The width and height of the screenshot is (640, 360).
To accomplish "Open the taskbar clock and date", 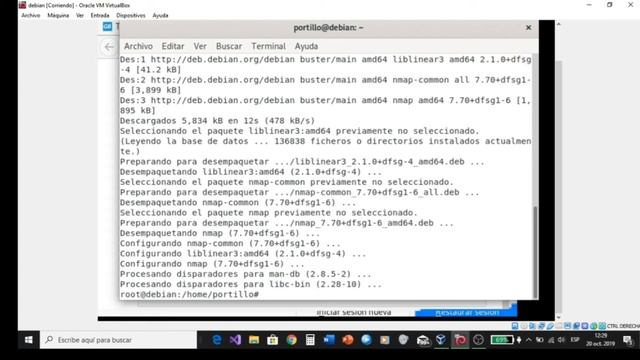I will [x=600, y=340].
